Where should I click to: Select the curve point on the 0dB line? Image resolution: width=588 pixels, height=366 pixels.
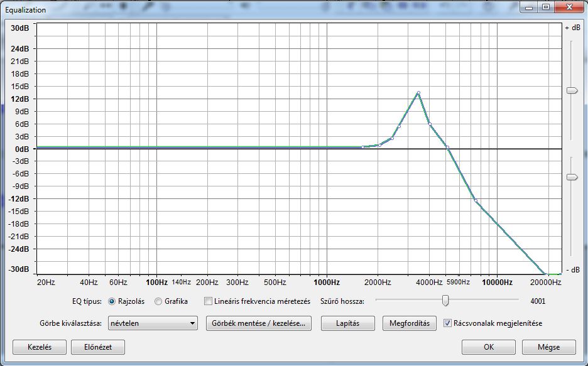point(447,148)
